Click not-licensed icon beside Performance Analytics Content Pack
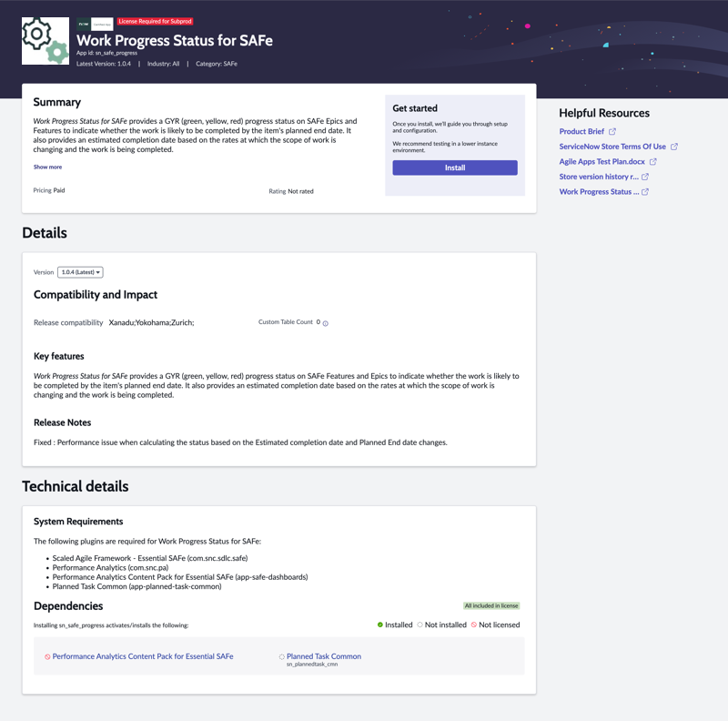 pyautogui.click(x=47, y=657)
